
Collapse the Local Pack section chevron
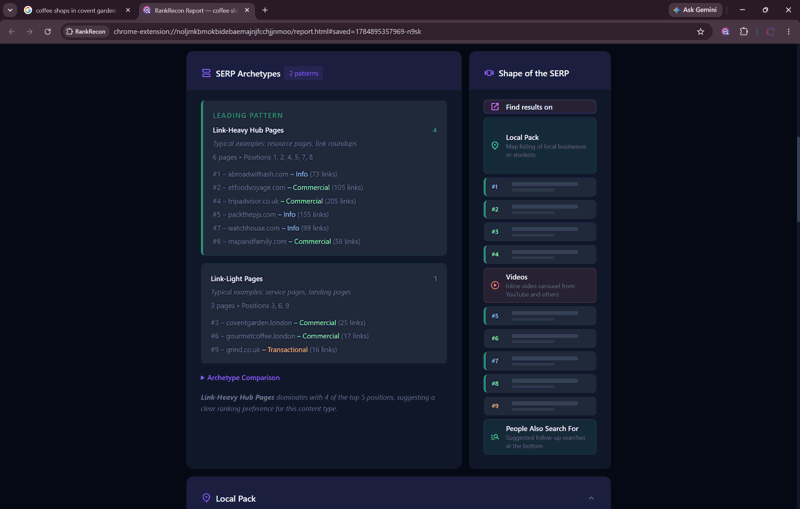point(591,498)
